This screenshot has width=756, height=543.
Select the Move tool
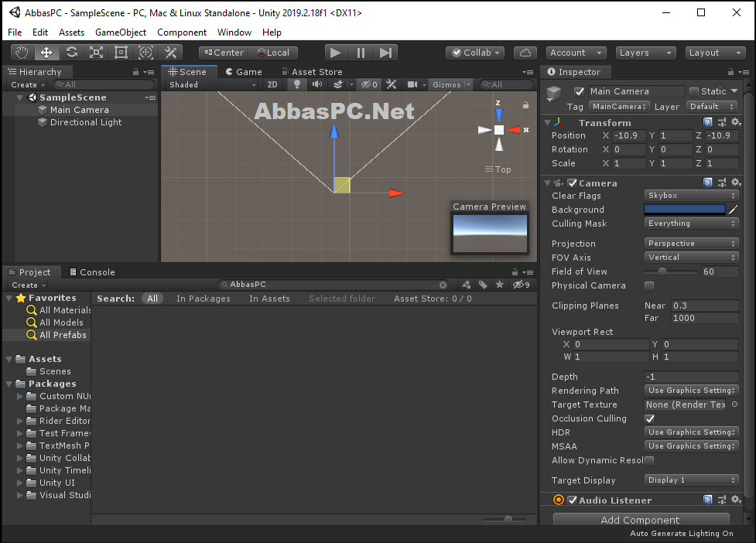46,53
